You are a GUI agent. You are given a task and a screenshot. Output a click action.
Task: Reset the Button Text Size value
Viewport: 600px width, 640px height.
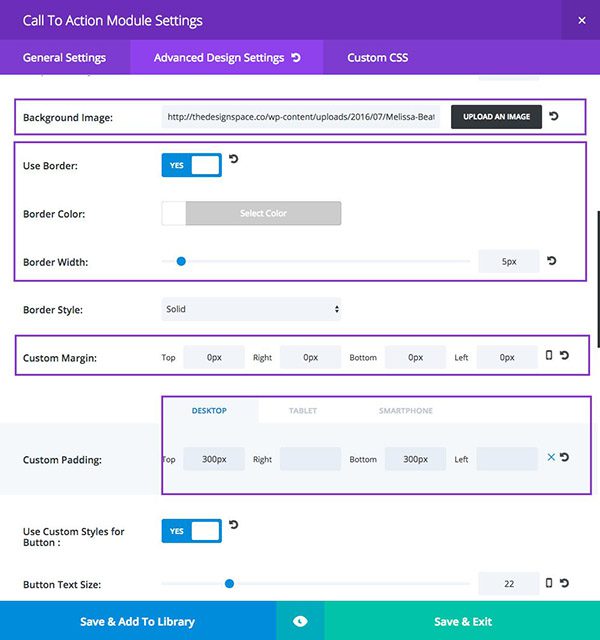[x=564, y=583]
